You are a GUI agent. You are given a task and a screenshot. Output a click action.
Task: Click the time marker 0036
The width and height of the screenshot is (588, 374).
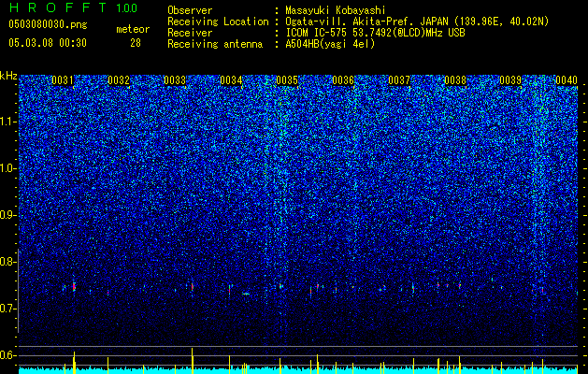pyautogui.click(x=343, y=80)
